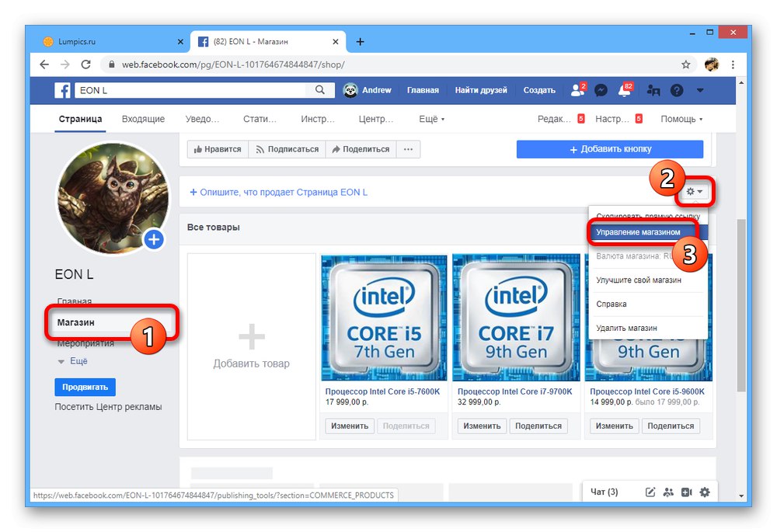This screenshot has width=777, height=532.
Task: Click page vertical scrollbar thumb
Action: [x=740, y=306]
